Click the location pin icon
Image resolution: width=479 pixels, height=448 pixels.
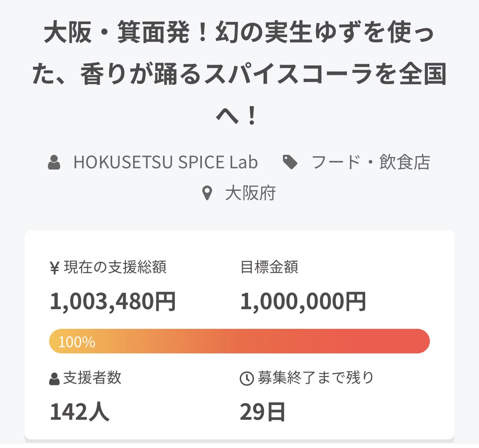[x=208, y=193]
